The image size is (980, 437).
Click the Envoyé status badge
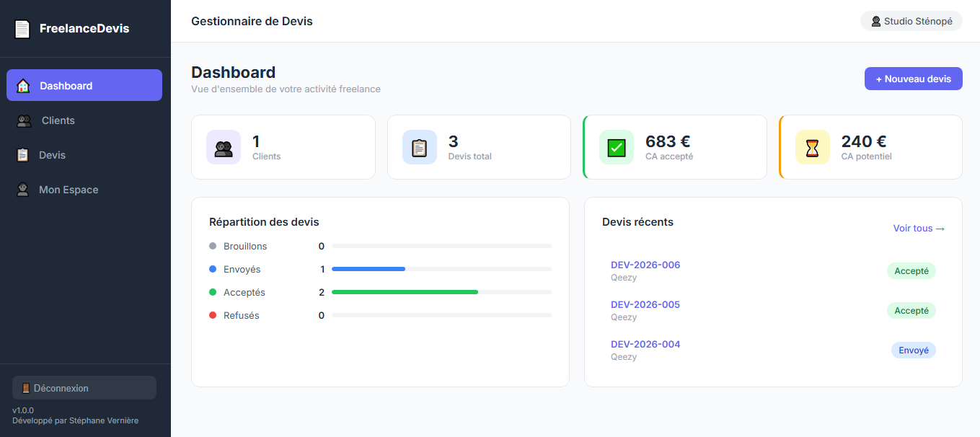(x=913, y=350)
